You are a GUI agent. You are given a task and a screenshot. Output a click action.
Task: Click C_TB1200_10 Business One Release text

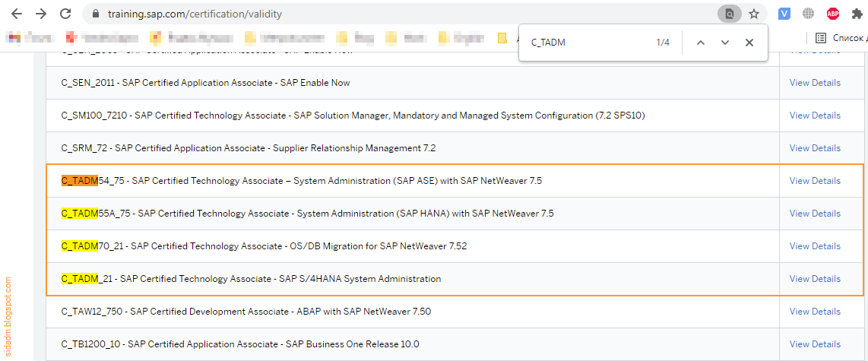coord(240,344)
